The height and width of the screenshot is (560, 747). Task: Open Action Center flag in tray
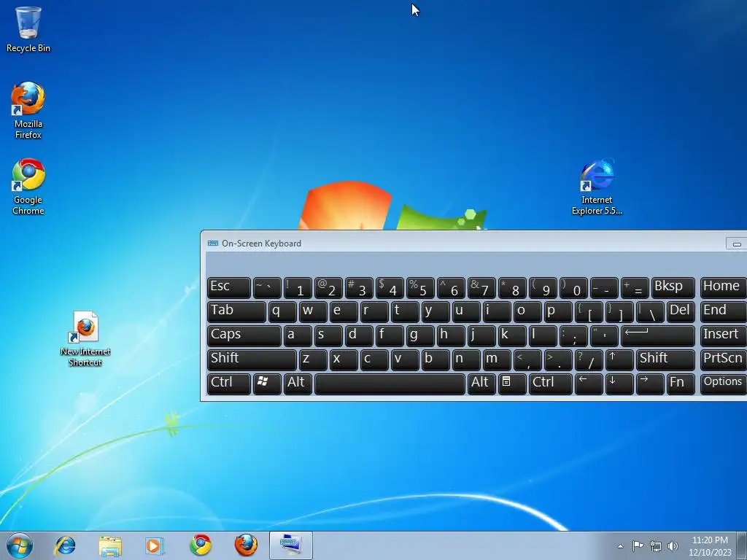638,545
